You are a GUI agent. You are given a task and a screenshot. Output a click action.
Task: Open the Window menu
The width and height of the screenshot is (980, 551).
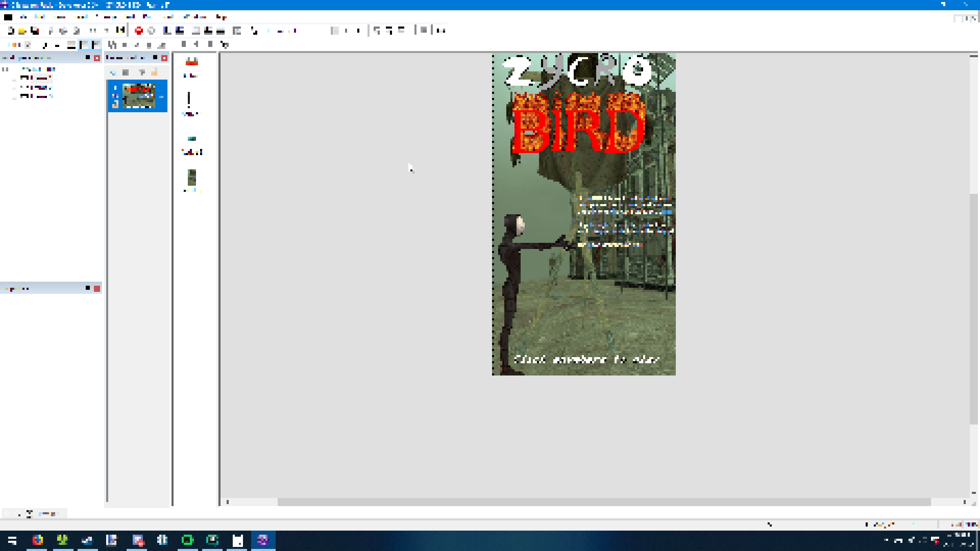click(x=194, y=17)
